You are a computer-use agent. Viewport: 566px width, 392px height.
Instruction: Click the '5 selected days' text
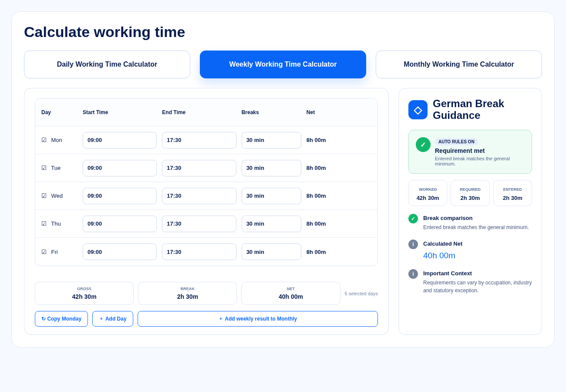(x=361, y=294)
